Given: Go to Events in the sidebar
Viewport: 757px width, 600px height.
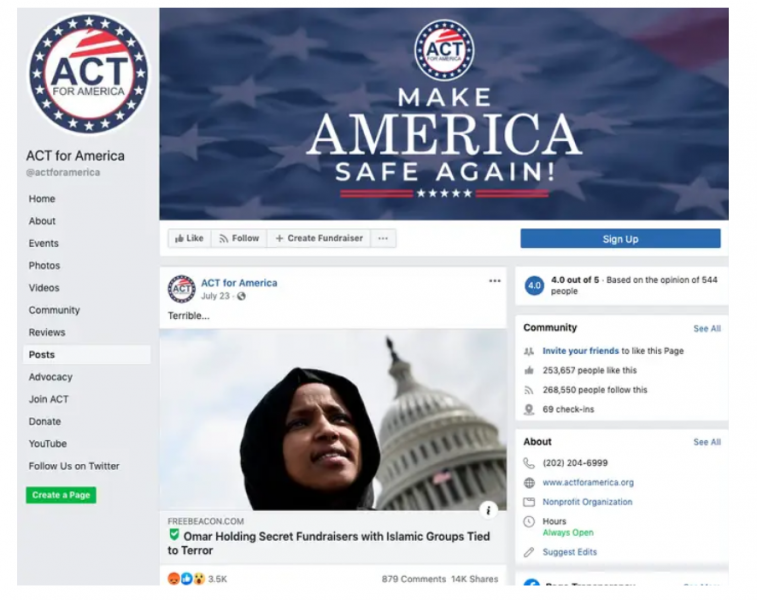Looking at the screenshot, I should (43, 243).
